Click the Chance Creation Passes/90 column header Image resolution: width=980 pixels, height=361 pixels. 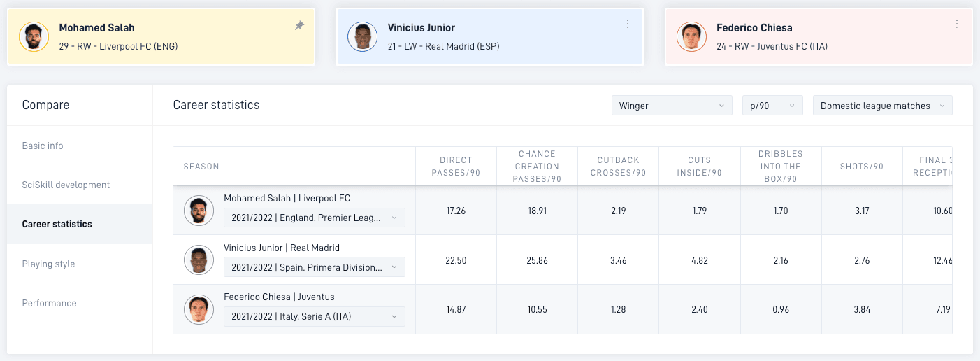[537, 167]
